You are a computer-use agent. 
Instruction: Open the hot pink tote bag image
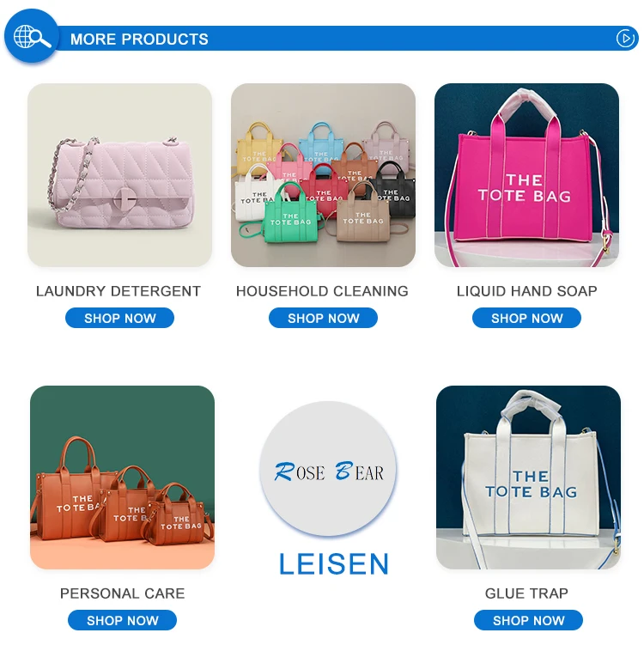point(526,175)
